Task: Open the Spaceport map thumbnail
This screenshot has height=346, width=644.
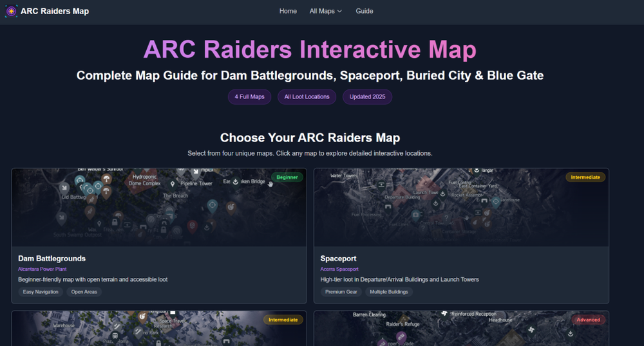Action: pyautogui.click(x=461, y=208)
